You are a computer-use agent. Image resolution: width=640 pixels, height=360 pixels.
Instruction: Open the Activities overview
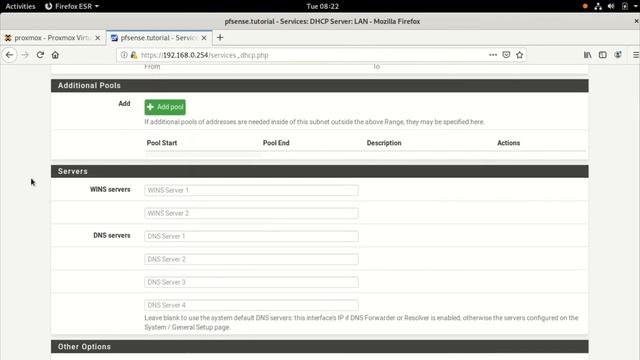tap(20, 6)
